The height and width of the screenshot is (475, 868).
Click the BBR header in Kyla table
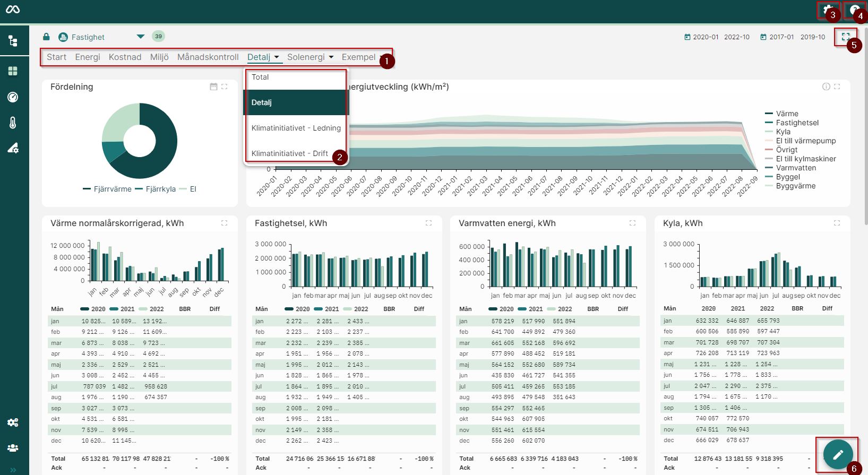(797, 308)
